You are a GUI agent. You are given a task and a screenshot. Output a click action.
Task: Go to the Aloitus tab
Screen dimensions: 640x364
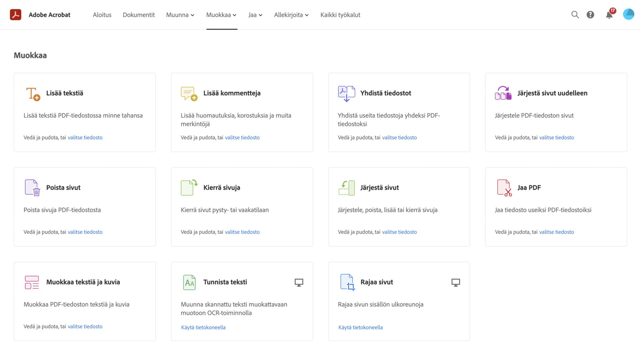pos(102,15)
